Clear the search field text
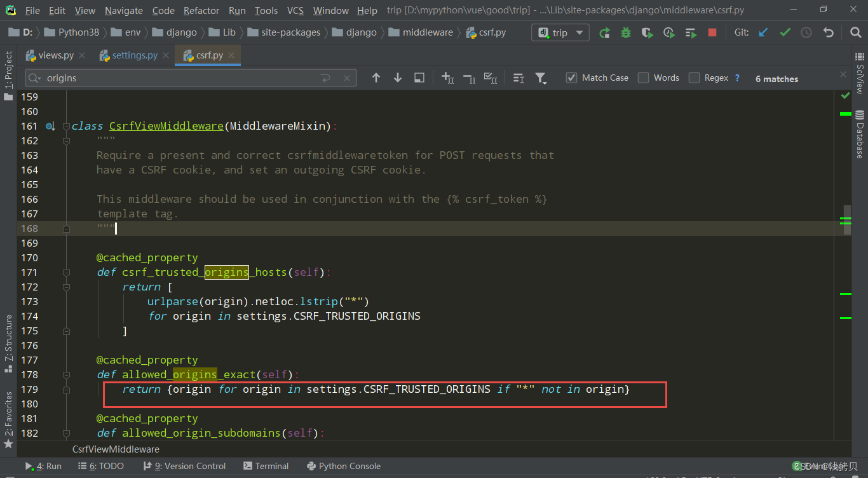 [347, 78]
